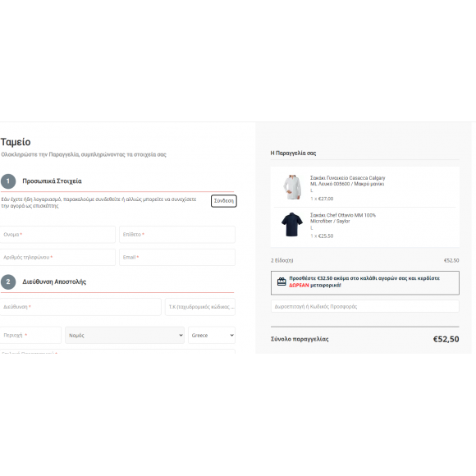The image size is (476, 476).
Task: Focus the Επίθετο surname field
Action: (177, 235)
